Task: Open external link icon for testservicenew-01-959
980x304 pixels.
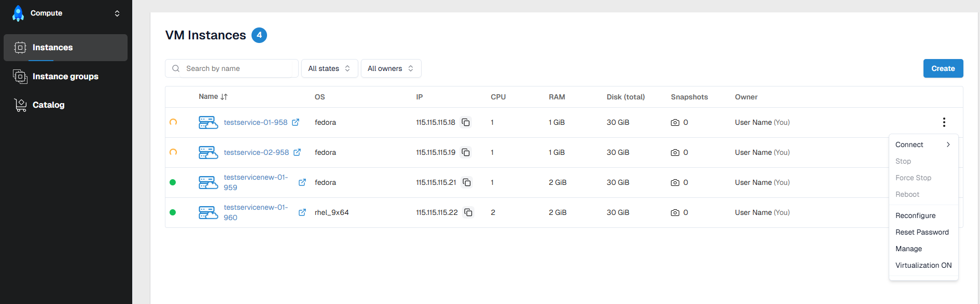Action: coord(302,182)
